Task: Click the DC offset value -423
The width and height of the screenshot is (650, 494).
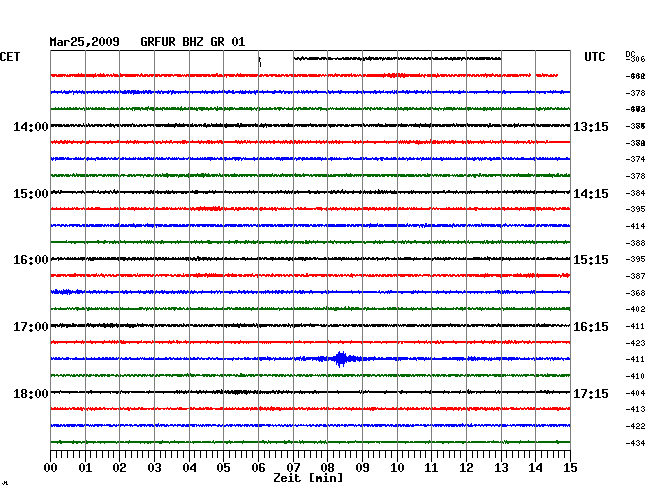Action: [635, 343]
